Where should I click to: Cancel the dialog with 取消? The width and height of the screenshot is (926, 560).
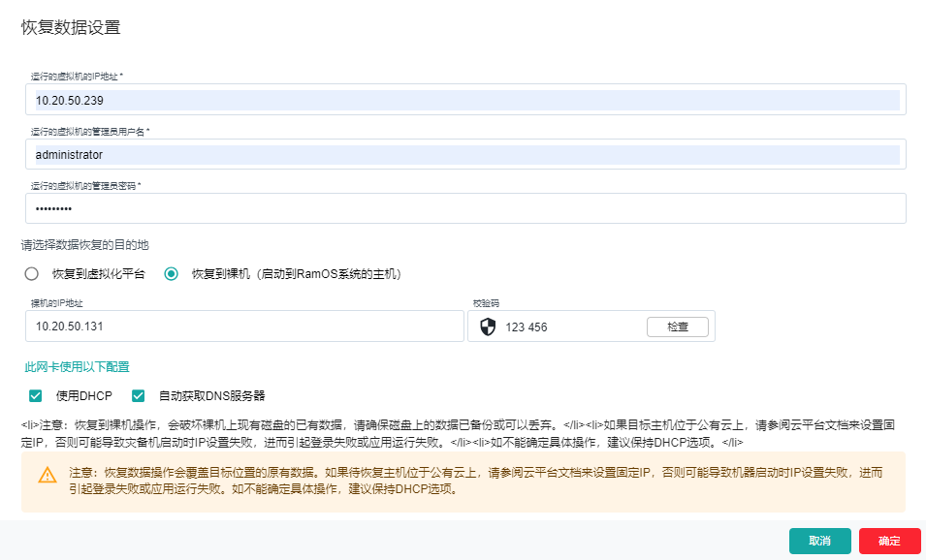(x=819, y=541)
